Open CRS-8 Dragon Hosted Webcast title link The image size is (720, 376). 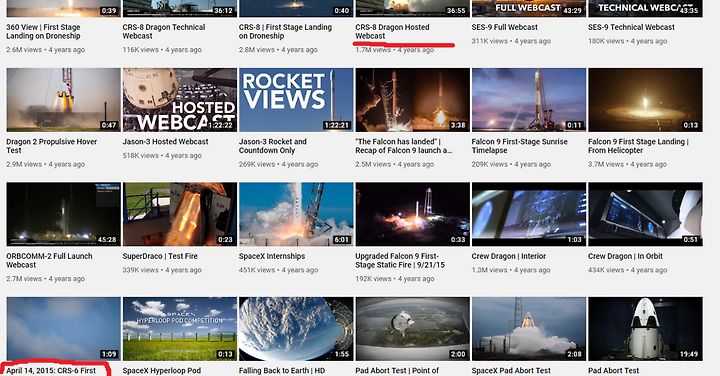coord(392,32)
